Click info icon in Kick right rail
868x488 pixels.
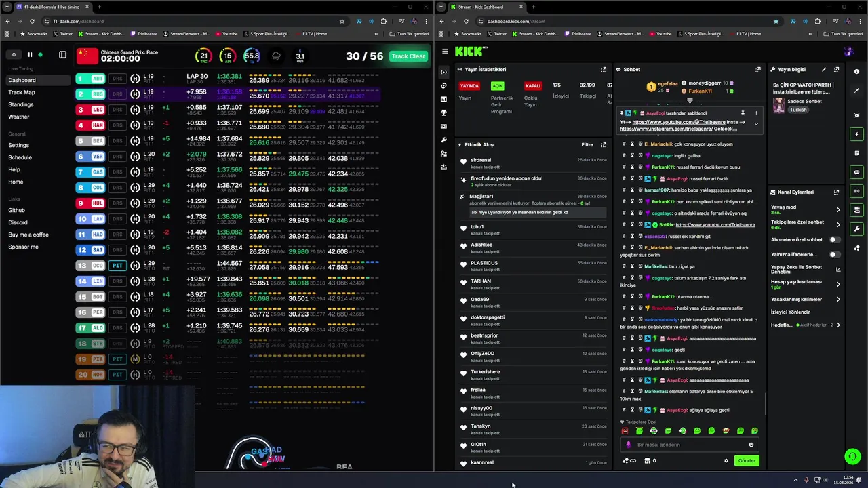click(x=856, y=72)
